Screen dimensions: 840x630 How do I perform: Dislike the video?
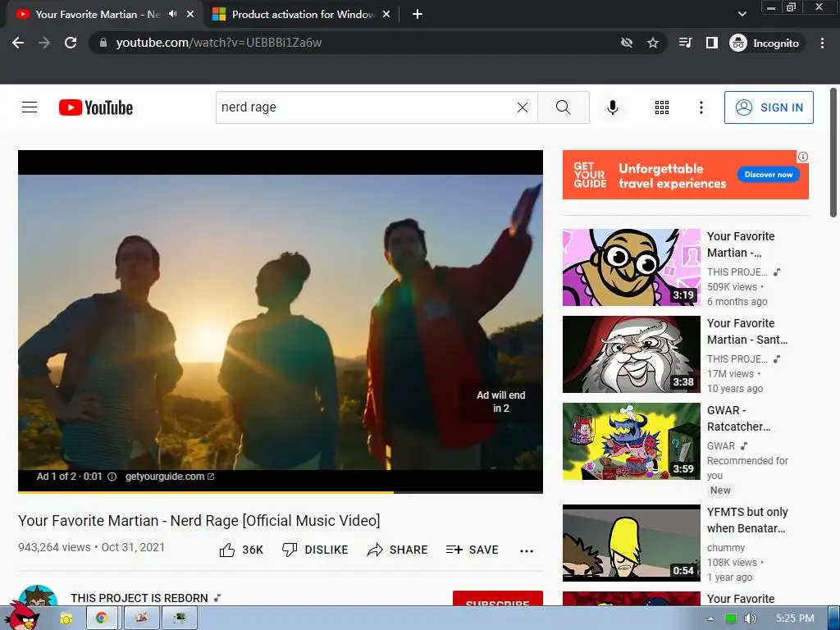click(315, 550)
